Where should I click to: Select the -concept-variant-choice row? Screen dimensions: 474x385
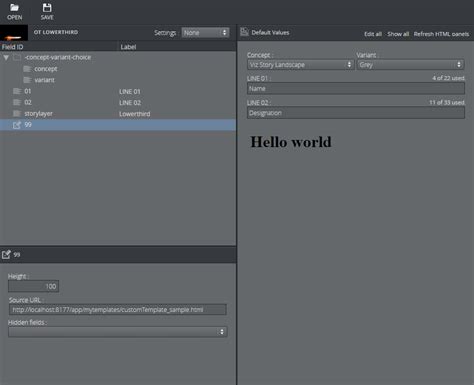tap(118, 57)
